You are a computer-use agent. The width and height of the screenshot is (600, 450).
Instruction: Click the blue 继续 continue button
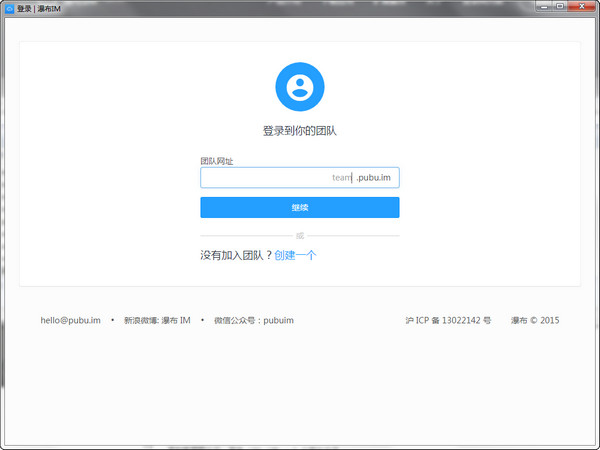tap(300, 207)
